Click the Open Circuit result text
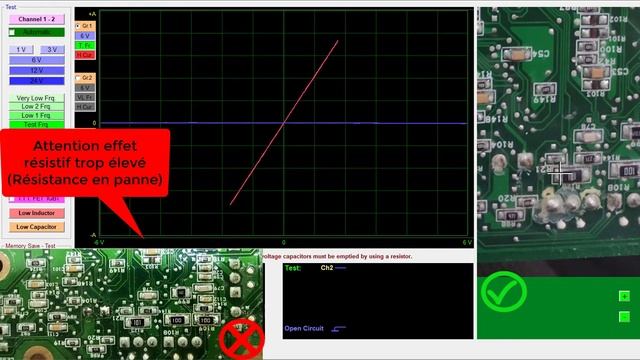 [304, 329]
